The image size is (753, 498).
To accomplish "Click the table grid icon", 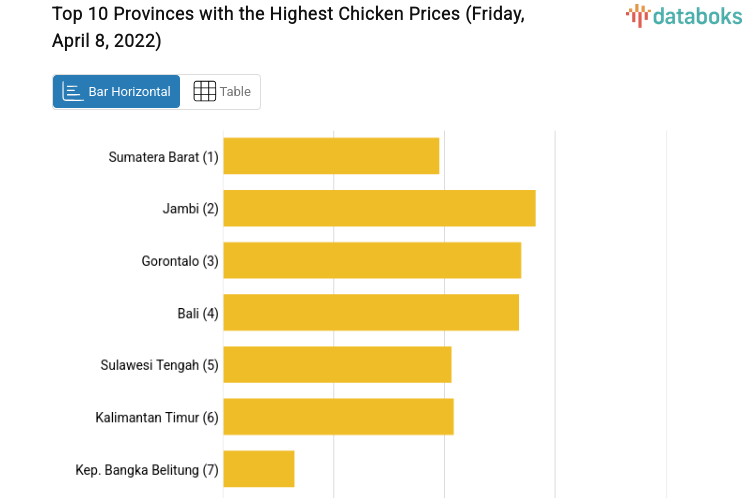I will click(204, 92).
